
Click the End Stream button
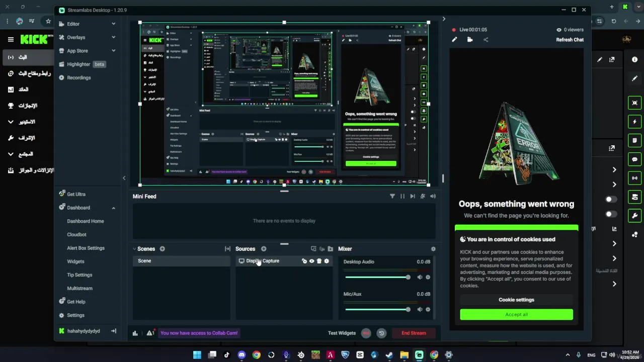[x=414, y=333]
